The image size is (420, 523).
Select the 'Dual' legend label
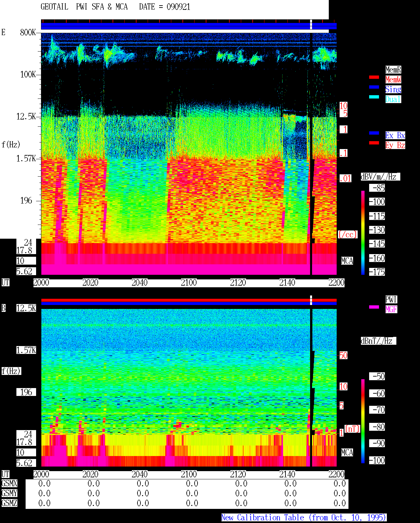coord(393,99)
